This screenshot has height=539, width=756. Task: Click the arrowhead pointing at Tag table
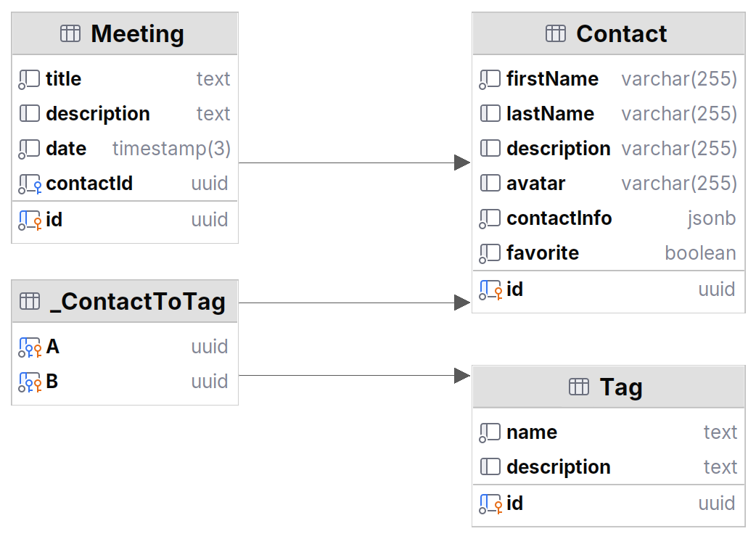click(462, 375)
